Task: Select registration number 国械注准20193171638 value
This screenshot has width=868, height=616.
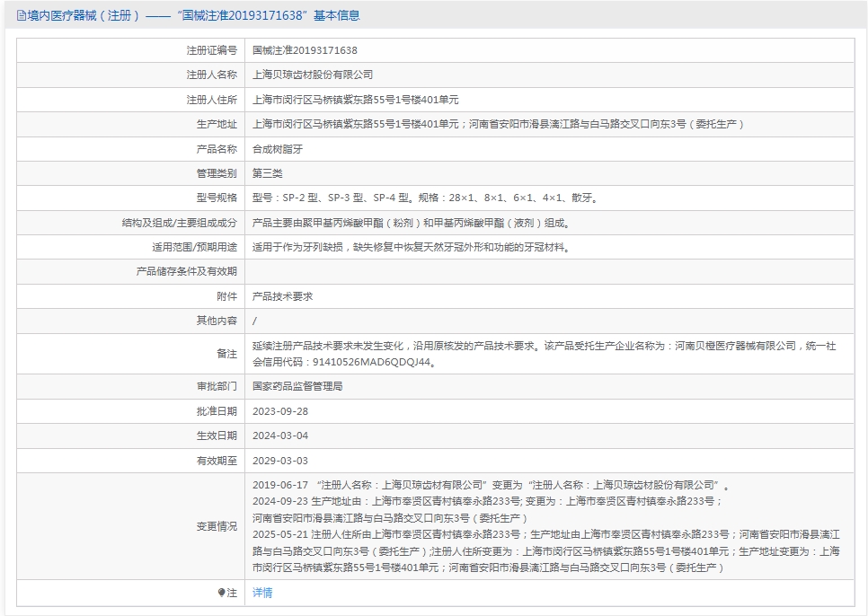Action: pyautogui.click(x=305, y=50)
